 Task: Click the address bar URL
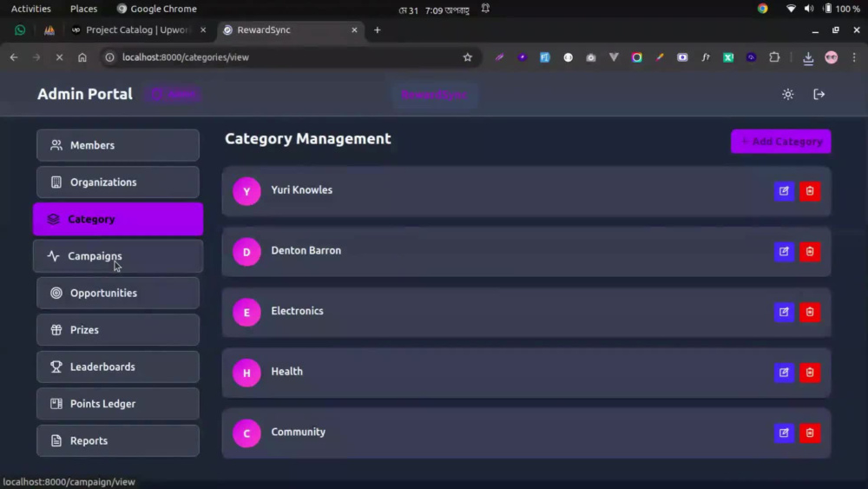[x=186, y=57]
